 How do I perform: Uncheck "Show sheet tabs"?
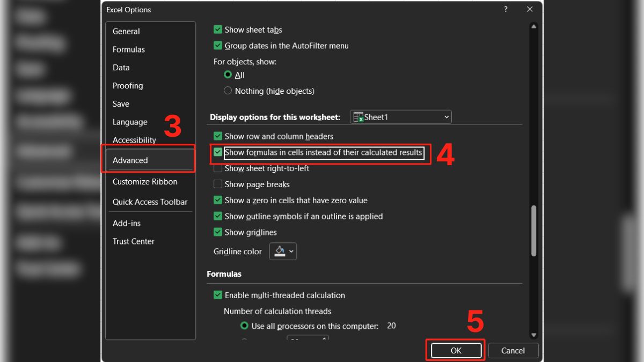(x=218, y=29)
